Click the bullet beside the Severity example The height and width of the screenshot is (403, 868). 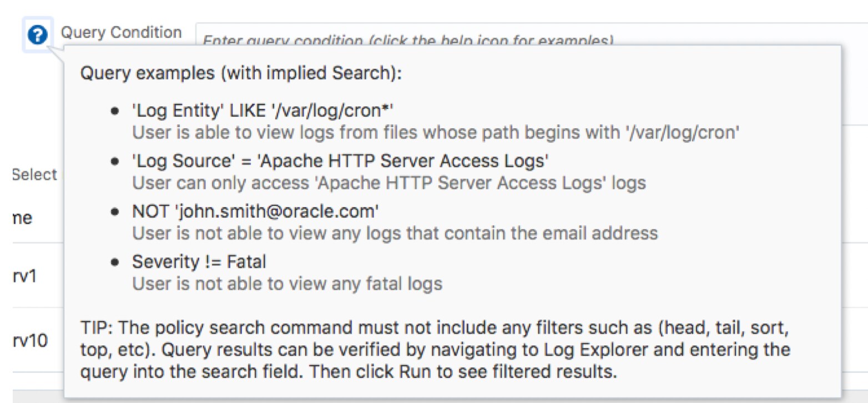115,261
